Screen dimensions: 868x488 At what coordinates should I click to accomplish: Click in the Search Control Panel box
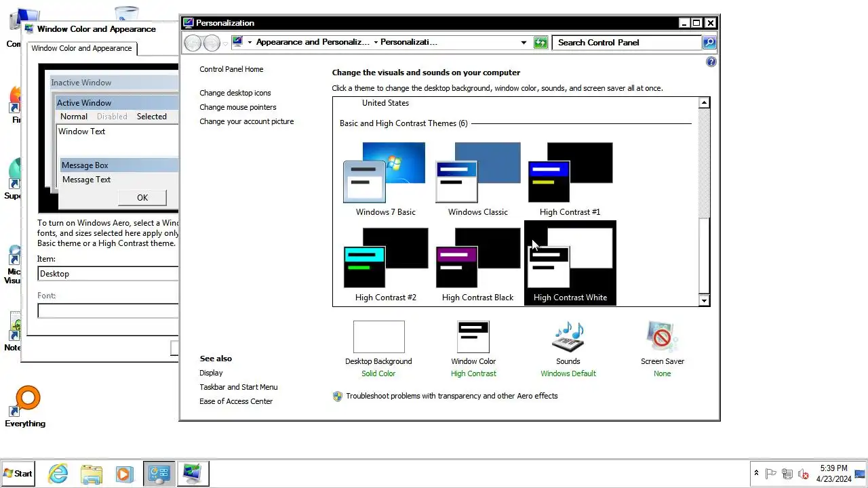(627, 42)
